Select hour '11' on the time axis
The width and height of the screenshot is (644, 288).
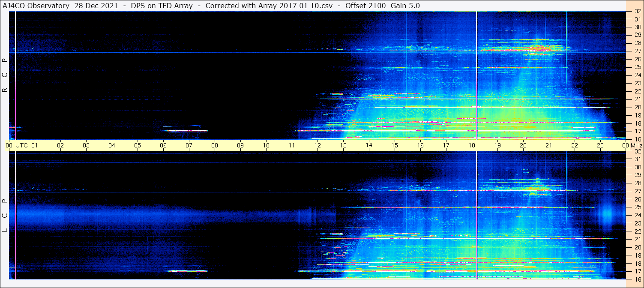point(292,145)
